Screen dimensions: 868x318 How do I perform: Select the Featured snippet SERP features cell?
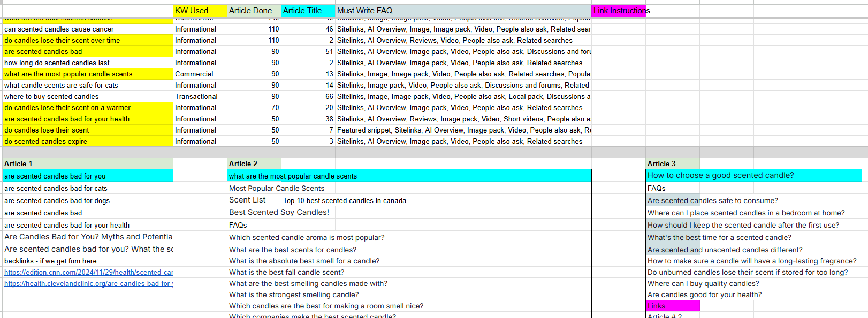(x=463, y=130)
